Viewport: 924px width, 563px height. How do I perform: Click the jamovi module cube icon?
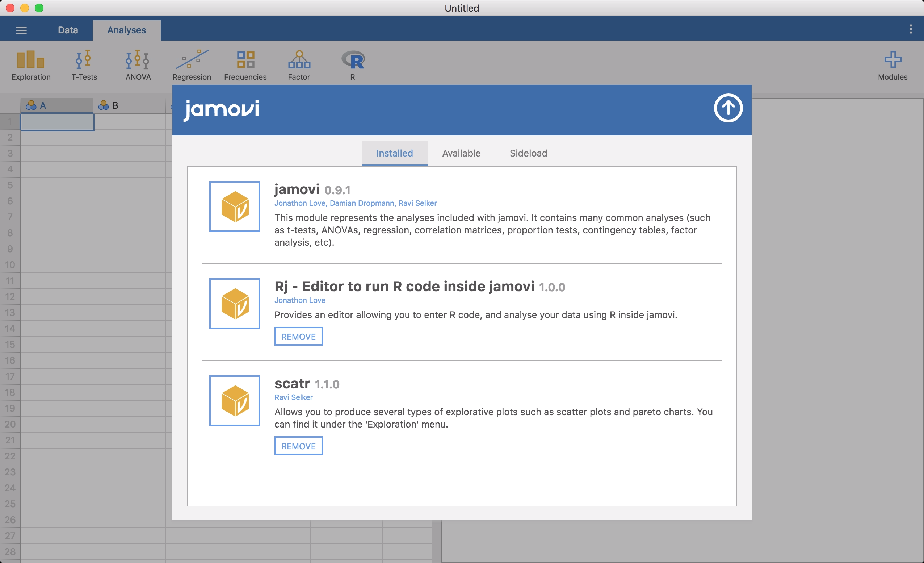pyautogui.click(x=234, y=207)
